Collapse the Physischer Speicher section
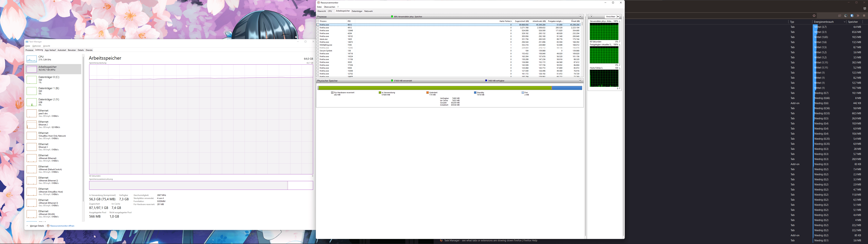Screen dimensions: 868x244 (580, 81)
